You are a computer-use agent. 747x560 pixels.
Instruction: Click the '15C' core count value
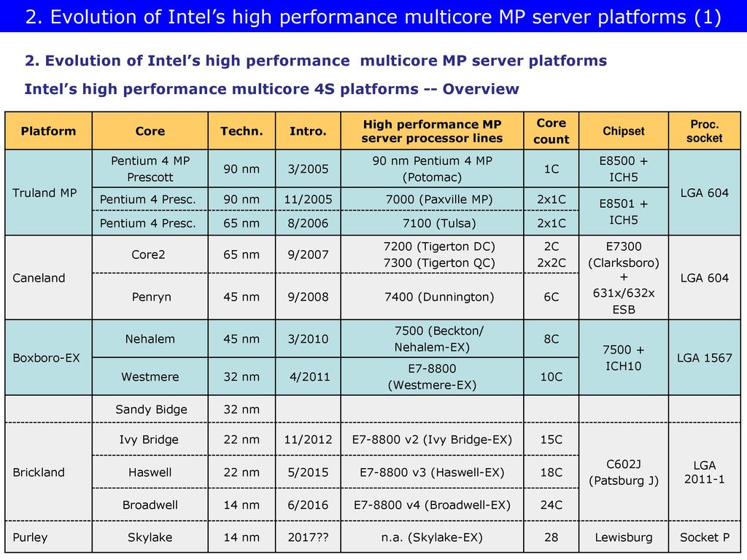click(x=551, y=439)
